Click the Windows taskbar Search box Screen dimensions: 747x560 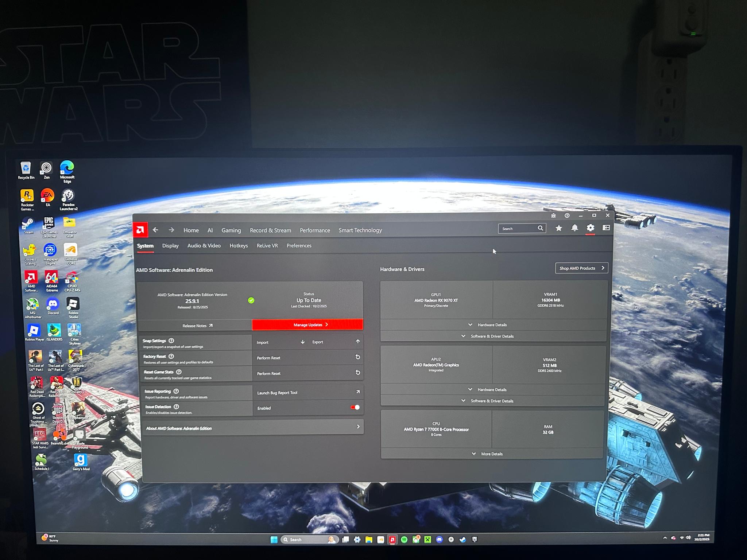(309, 540)
